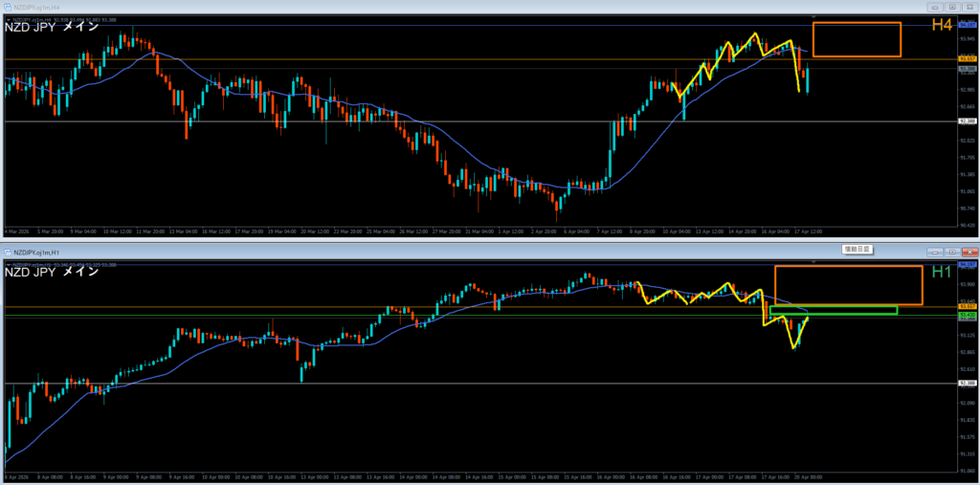
Task: Click the H1 chart window title bar icon
Action: [x=8, y=251]
